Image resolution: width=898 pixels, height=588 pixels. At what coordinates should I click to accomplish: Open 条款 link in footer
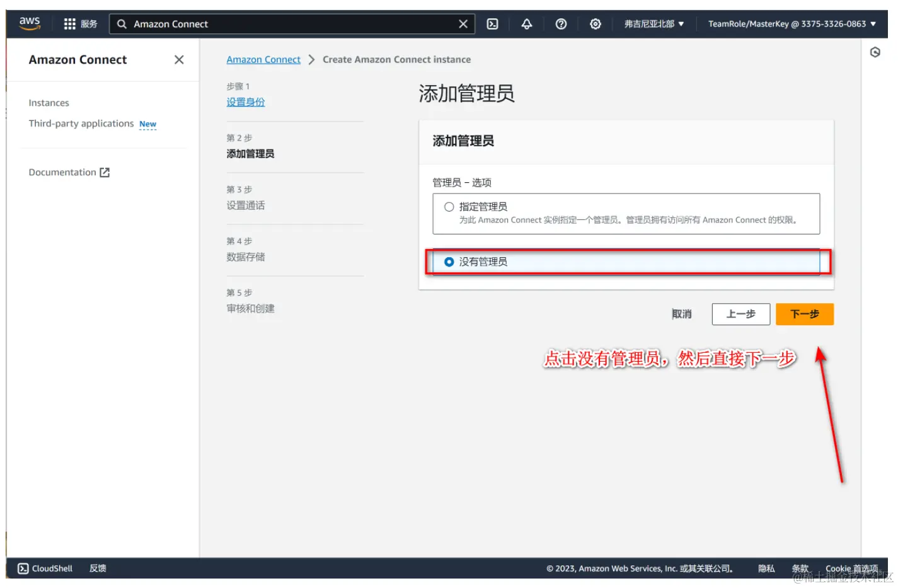click(x=800, y=568)
